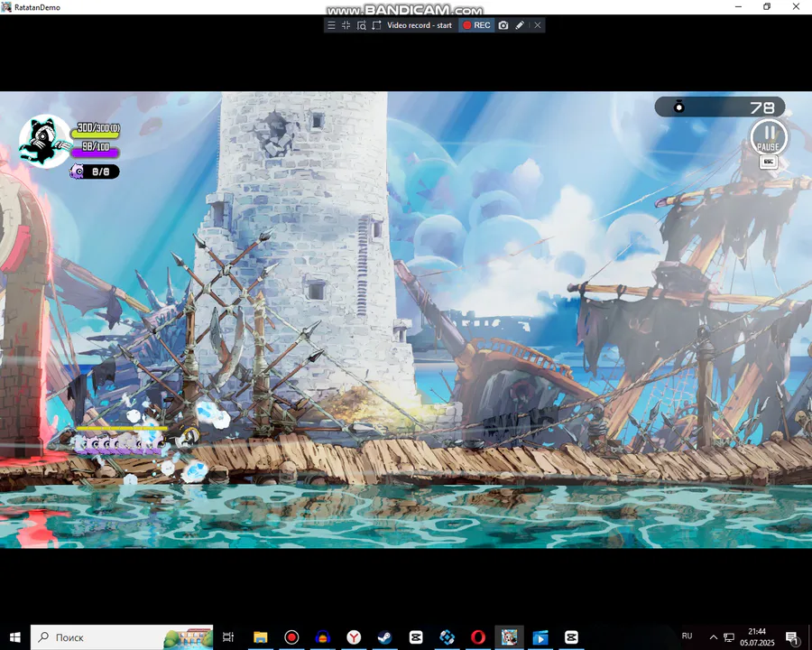Screen dimensions: 812x650
Task: Switch to Bandicam red record taskbar icon
Action: click(x=291, y=637)
